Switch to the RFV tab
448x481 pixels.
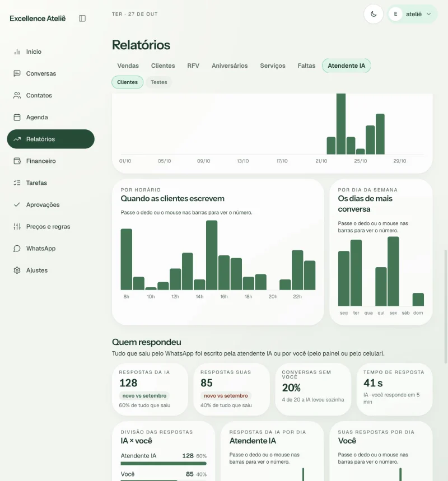coord(193,66)
